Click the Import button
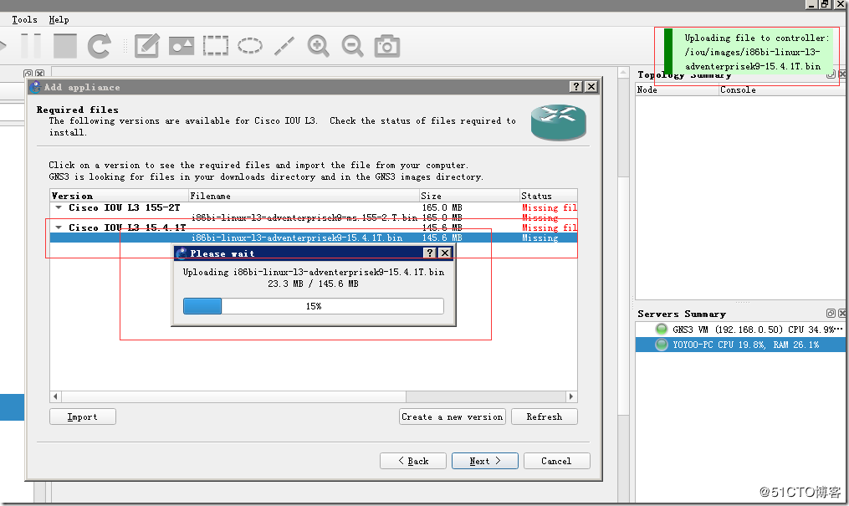The width and height of the screenshot is (849, 506). click(82, 417)
